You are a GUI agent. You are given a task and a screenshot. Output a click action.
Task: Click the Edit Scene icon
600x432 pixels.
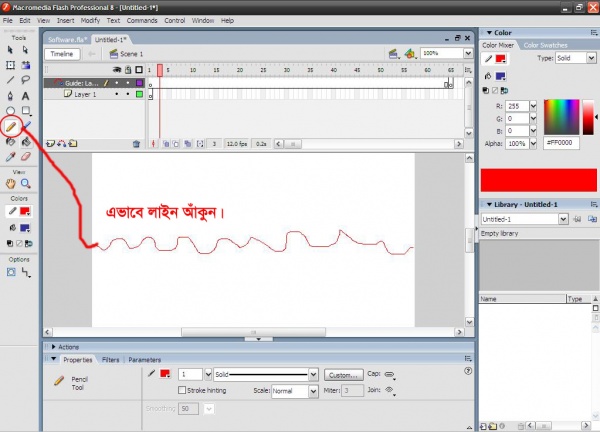click(393, 54)
